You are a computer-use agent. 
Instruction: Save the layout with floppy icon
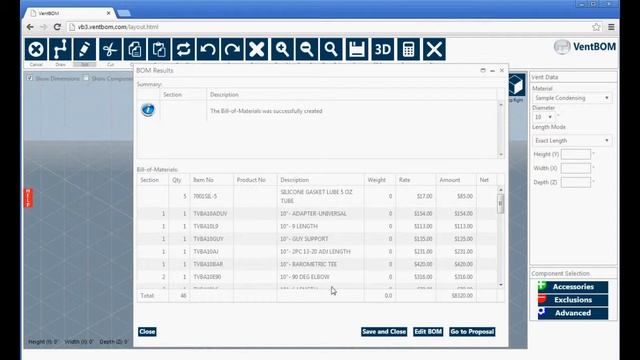coord(357,49)
